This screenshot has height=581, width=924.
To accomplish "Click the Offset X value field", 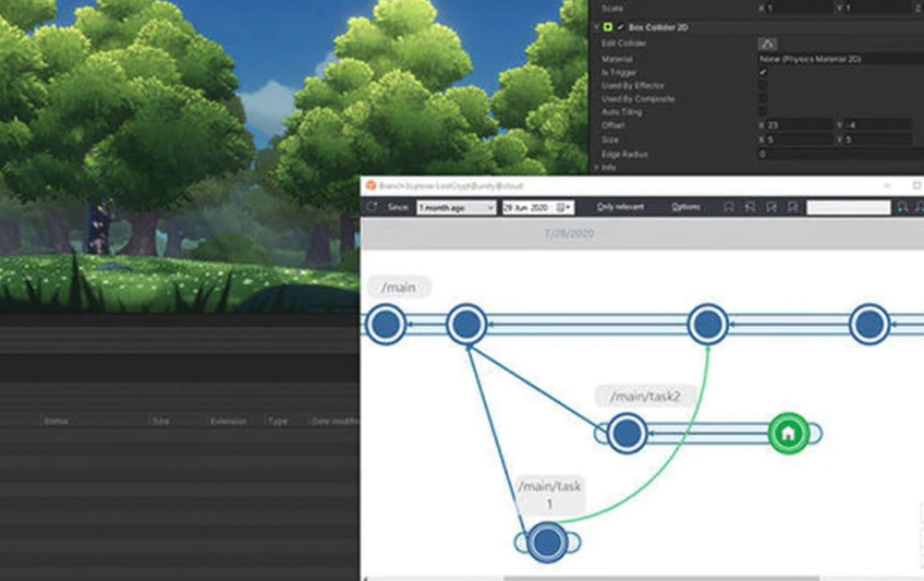I will coord(799,125).
